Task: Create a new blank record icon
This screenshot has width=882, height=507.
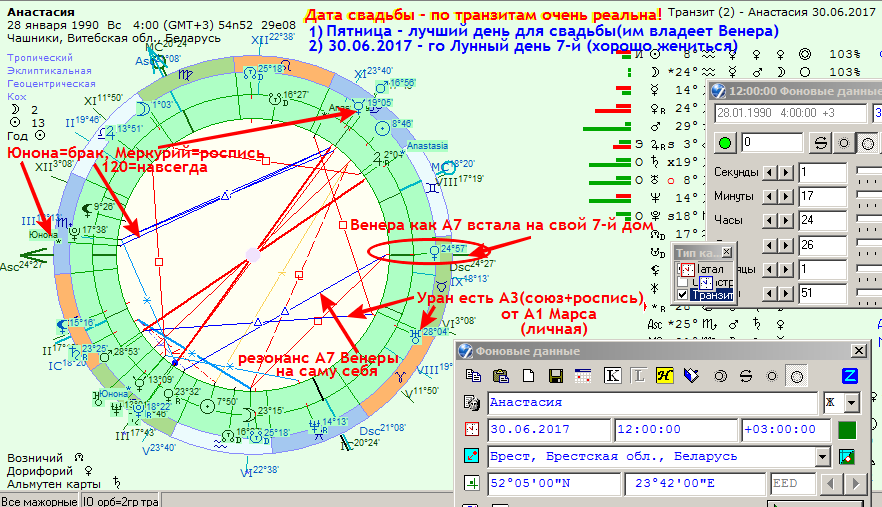Action: (528, 376)
